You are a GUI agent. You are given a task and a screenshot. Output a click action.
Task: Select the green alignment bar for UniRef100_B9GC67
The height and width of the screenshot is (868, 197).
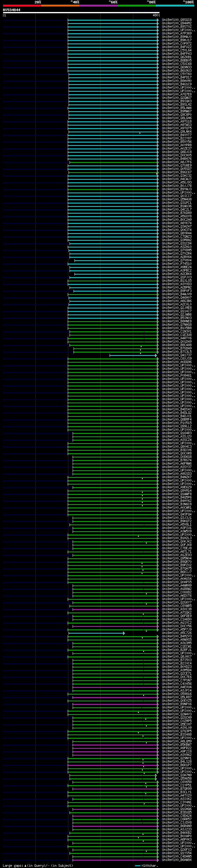[114, 172]
